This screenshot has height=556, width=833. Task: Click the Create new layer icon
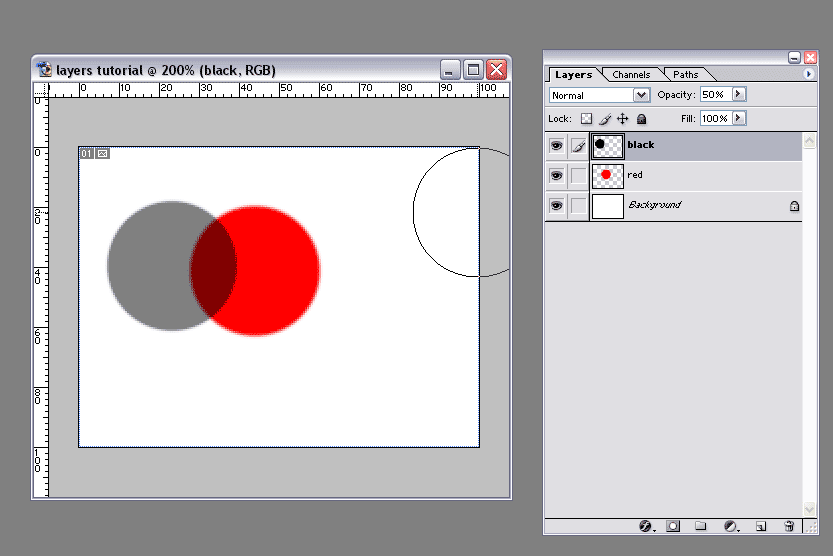click(760, 526)
